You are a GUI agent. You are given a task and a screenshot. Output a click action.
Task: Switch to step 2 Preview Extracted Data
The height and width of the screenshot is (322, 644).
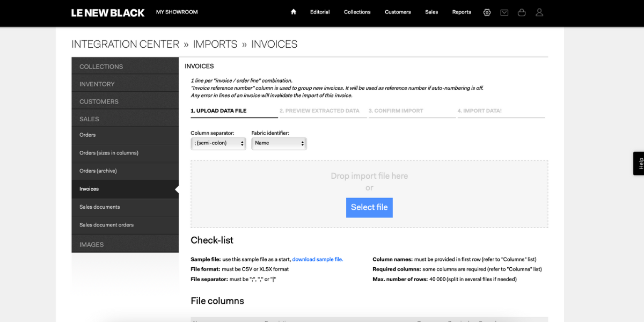[x=323, y=111]
